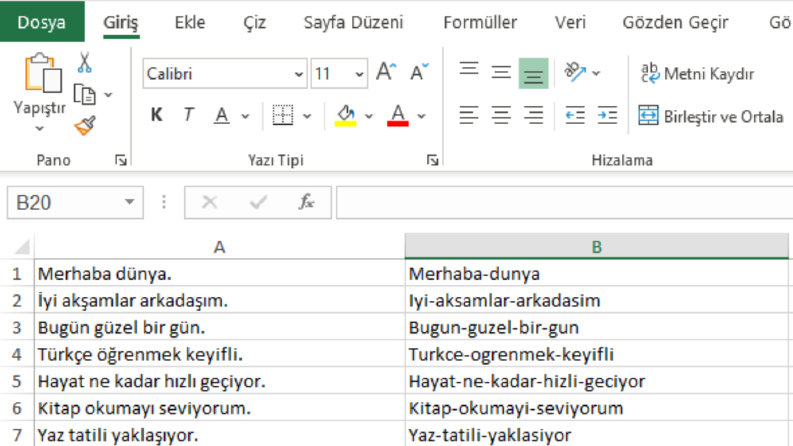Open the underline style dropdown arrow

pos(245,116)
